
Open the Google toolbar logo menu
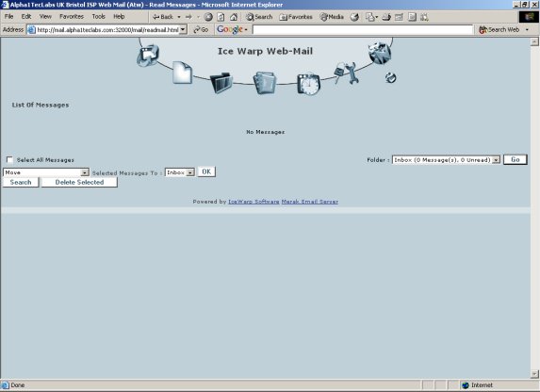pyautogui.click(x=232, y=29)
